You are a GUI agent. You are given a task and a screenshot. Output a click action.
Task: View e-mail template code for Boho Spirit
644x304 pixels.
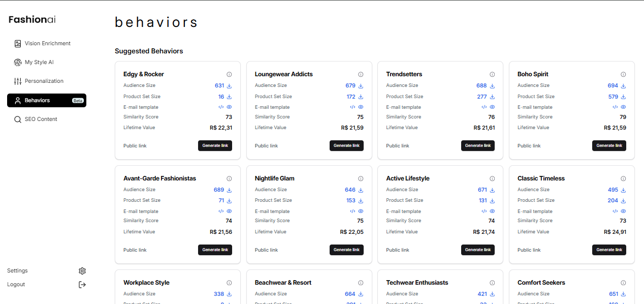click(615, 107)
